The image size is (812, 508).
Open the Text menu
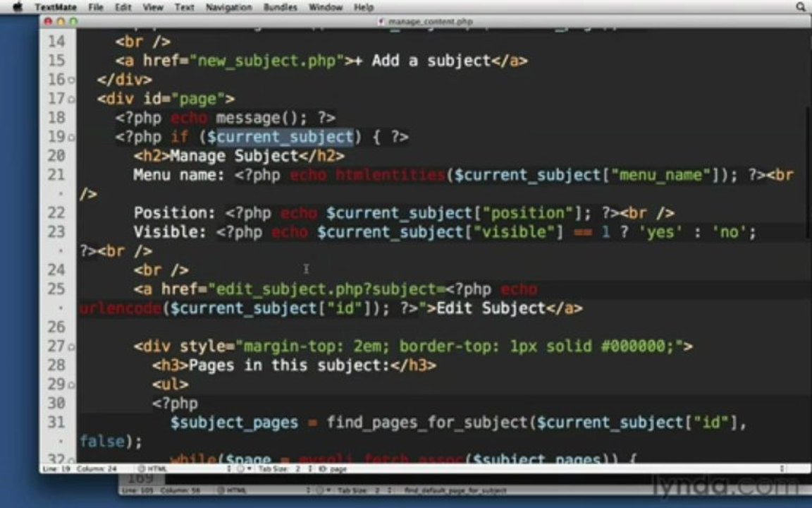coord(185,7)
